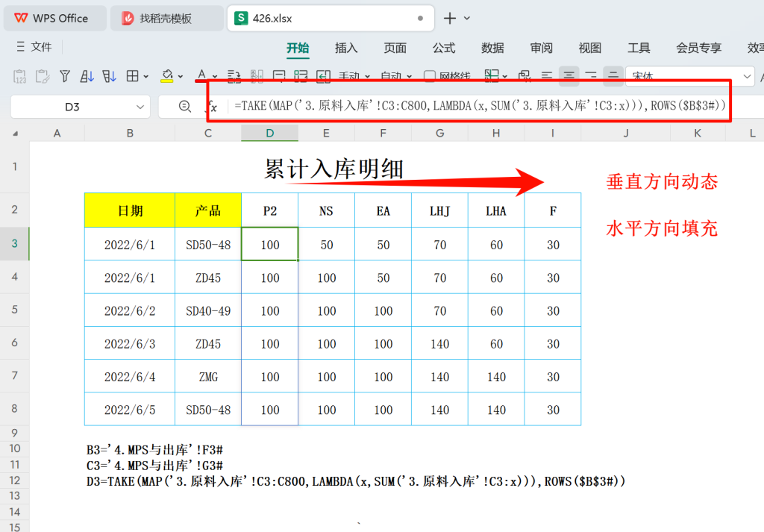Image resolution: width=764 pixels, height=532 pixels.
Task: Open the fill color dropdown arrow
Action: [181, 77]
